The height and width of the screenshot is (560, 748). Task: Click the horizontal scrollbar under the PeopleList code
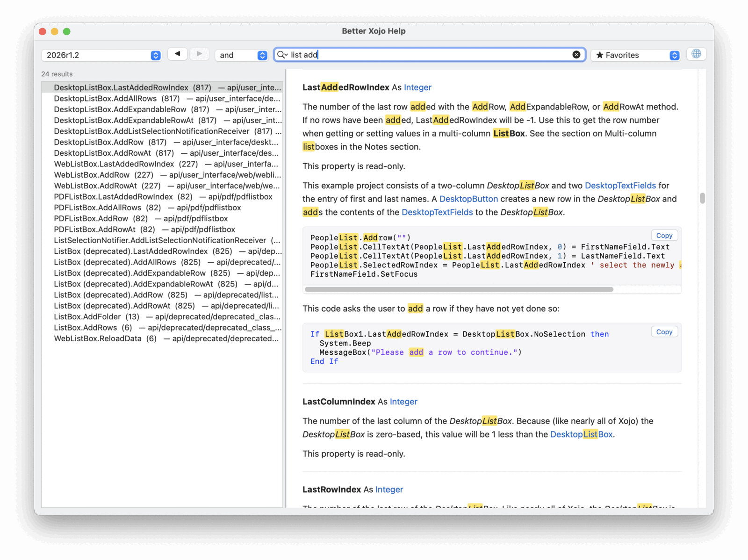point(459,289)
